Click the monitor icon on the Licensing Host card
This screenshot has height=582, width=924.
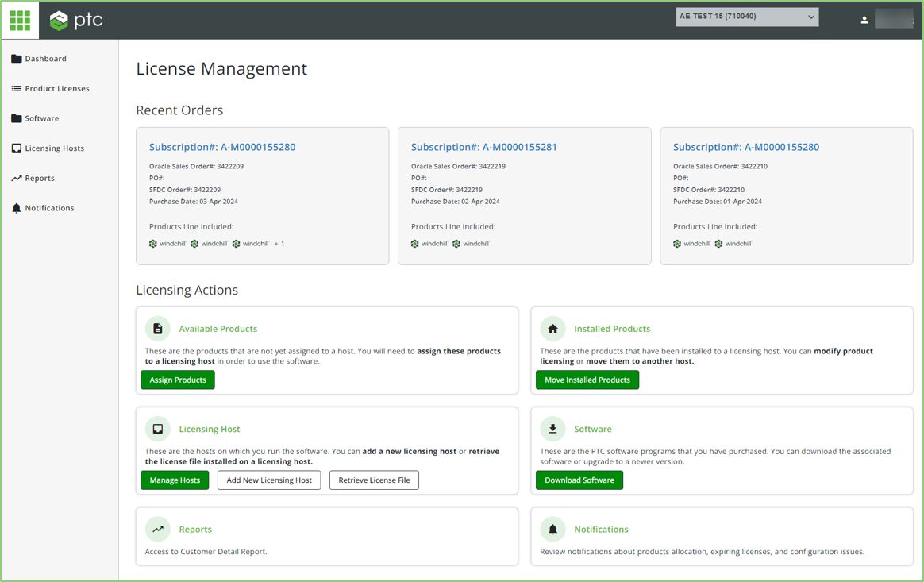157,429
